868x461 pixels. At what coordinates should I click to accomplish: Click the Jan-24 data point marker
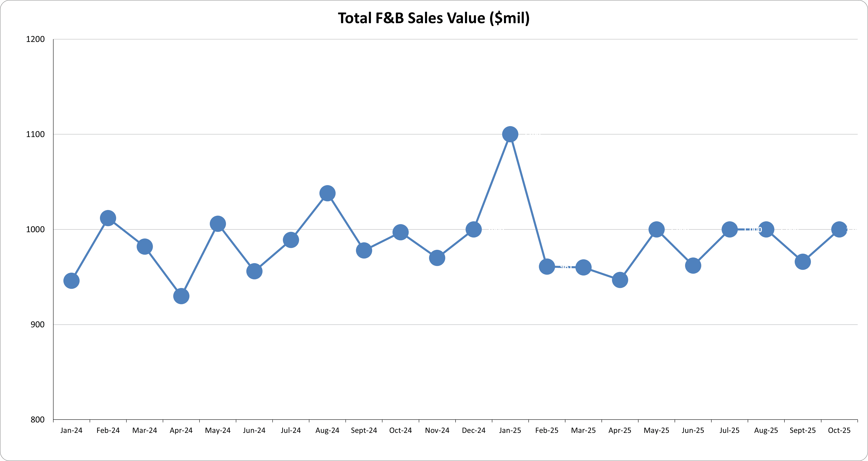[71, 281]
